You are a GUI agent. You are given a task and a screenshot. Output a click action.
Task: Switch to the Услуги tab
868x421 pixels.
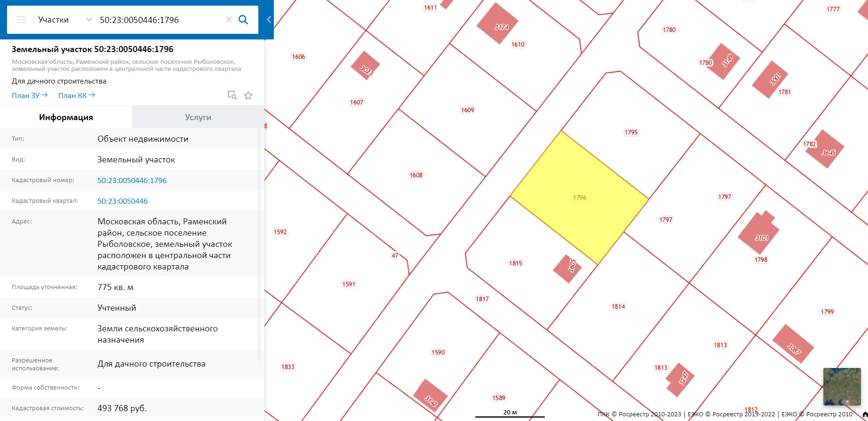point(198,117)
